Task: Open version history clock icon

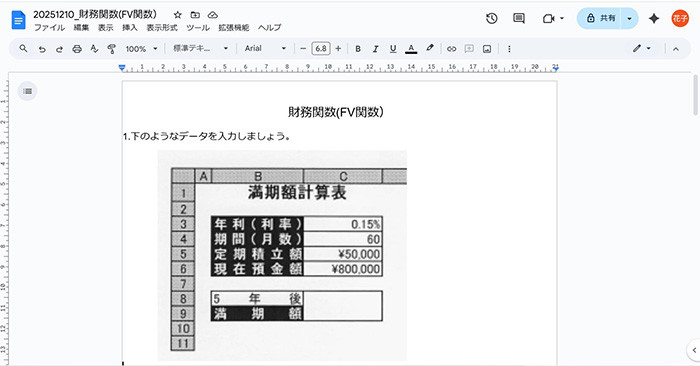Action: tap(492, 18)
